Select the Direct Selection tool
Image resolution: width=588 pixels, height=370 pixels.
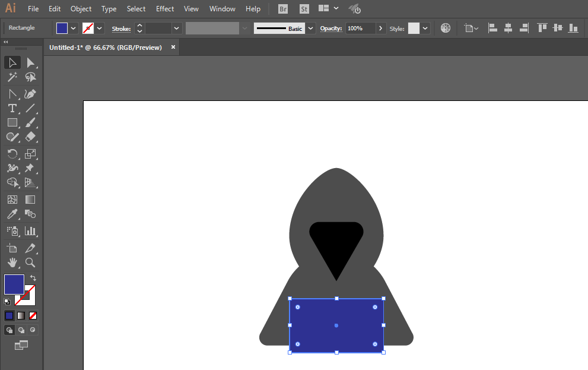(30, 63)
